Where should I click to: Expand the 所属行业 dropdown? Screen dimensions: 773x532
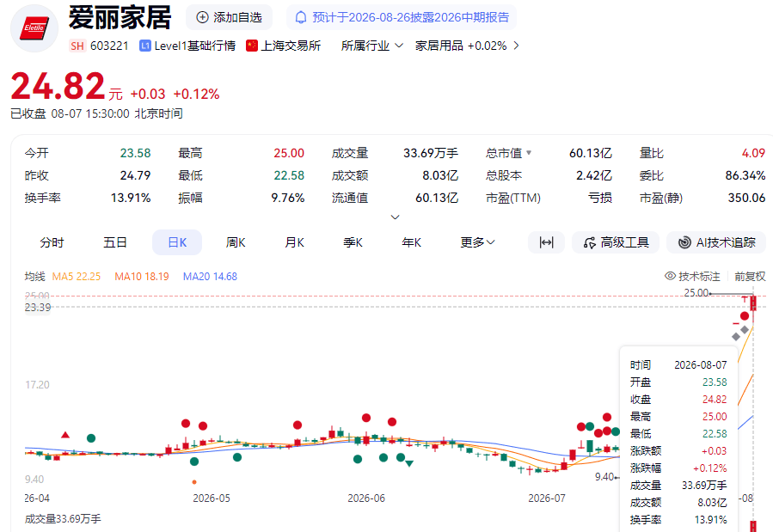[x=372, y=46]
